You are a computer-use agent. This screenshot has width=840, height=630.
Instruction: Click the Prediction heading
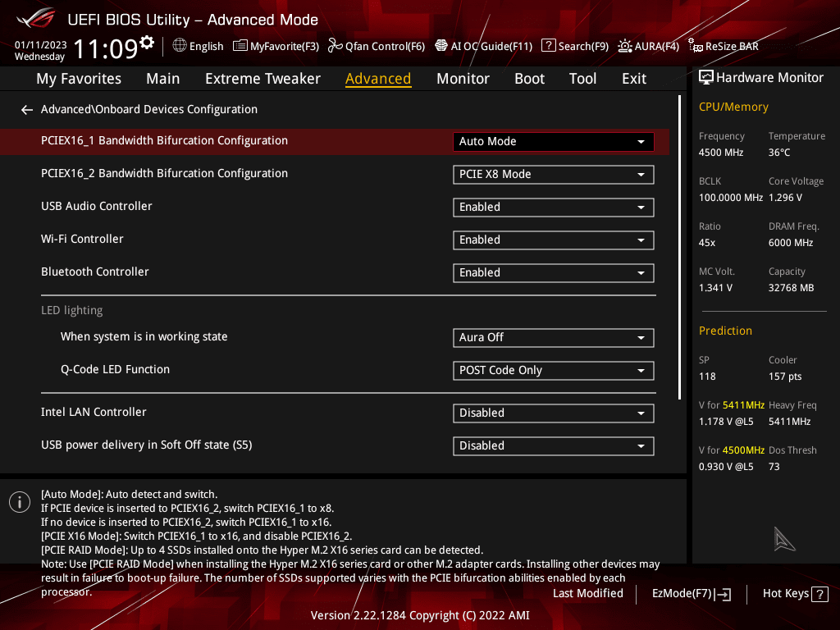pos(725,331)
